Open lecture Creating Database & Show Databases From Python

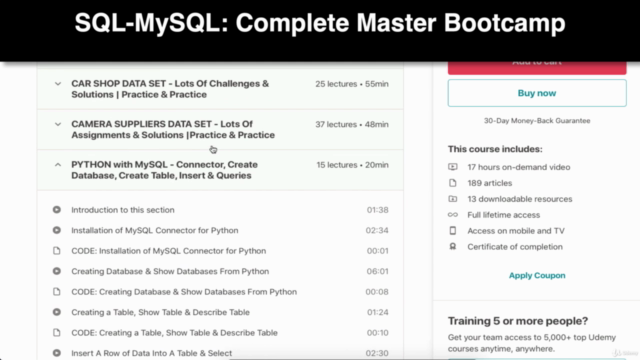pos(170,271)
